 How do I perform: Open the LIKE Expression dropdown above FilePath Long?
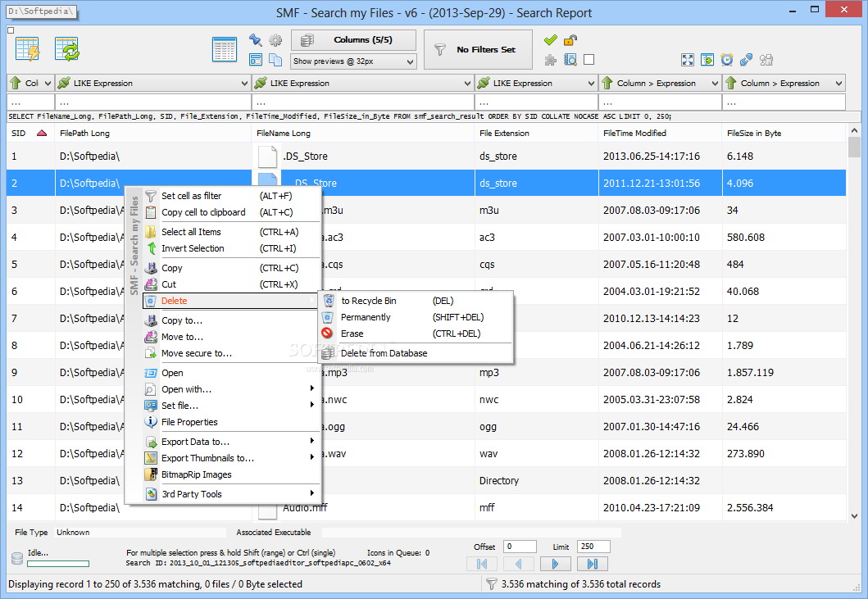click(x=153, y=83)
